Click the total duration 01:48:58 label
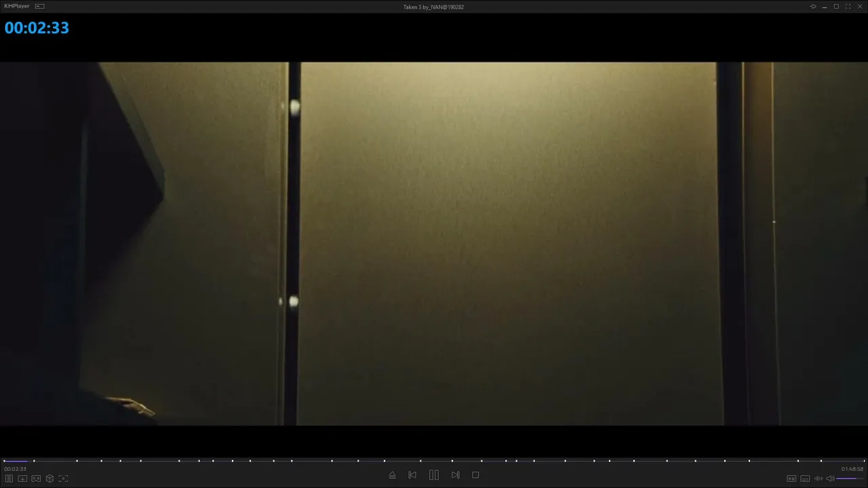This screenshot has width=868, height=488. (852, 469)
